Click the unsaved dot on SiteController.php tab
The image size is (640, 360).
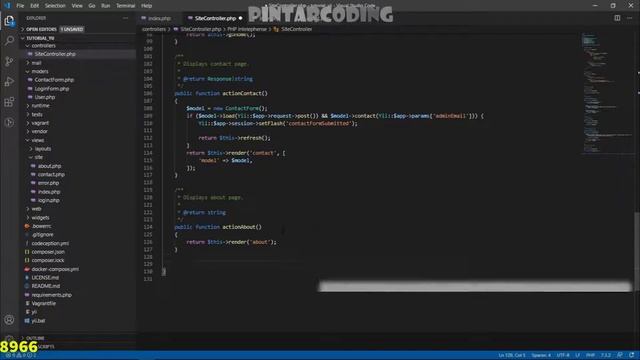click(x=240, y=18)
